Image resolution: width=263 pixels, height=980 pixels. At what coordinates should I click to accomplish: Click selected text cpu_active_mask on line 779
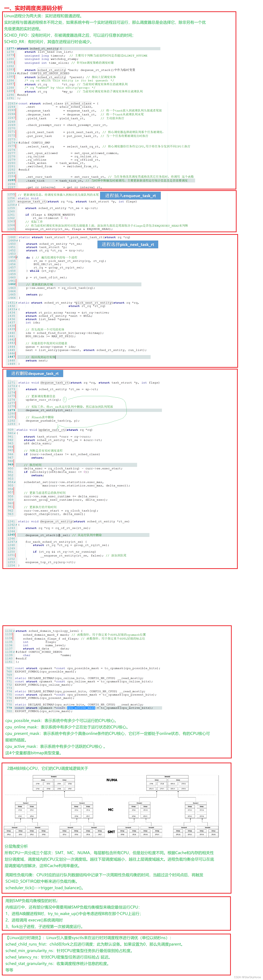[x=81, y=708]
